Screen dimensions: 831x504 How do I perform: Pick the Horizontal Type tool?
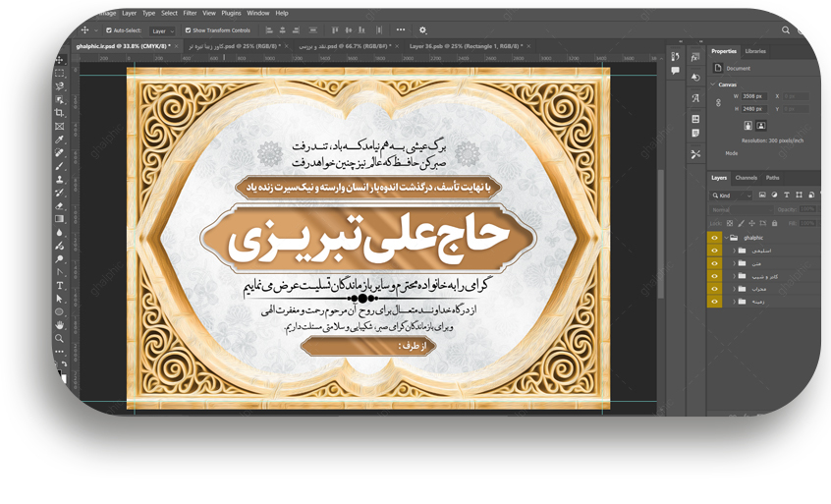coord(60,286)
